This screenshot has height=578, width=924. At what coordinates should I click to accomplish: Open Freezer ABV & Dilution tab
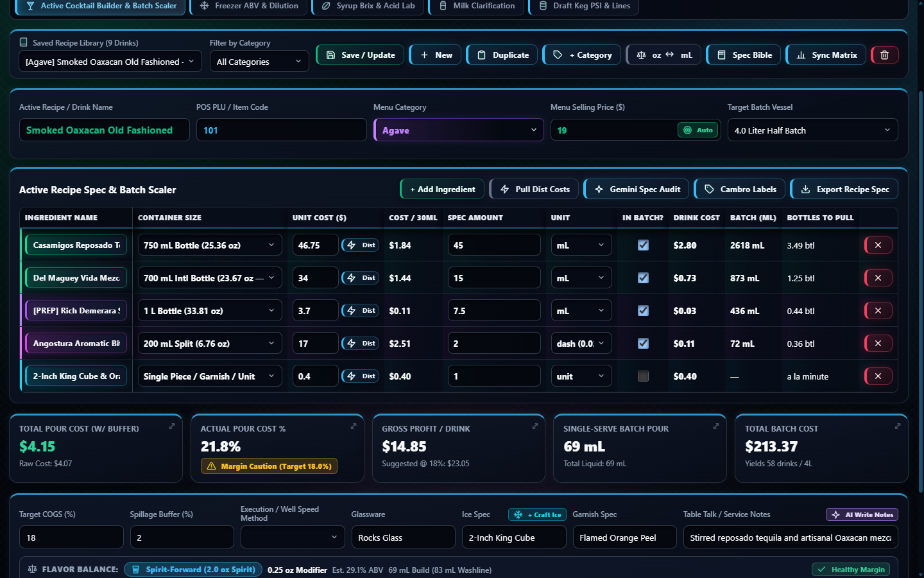(x=249, y=6)
